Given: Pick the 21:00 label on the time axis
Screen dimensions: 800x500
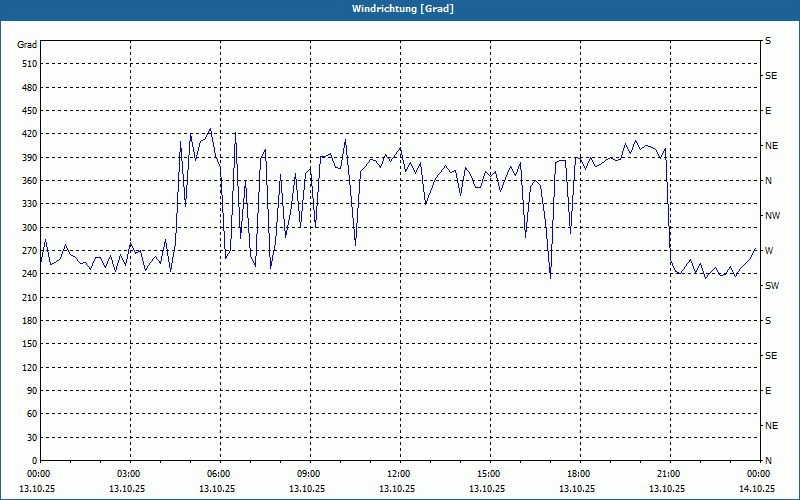Looking at the screenshot, I should point(670,474).
